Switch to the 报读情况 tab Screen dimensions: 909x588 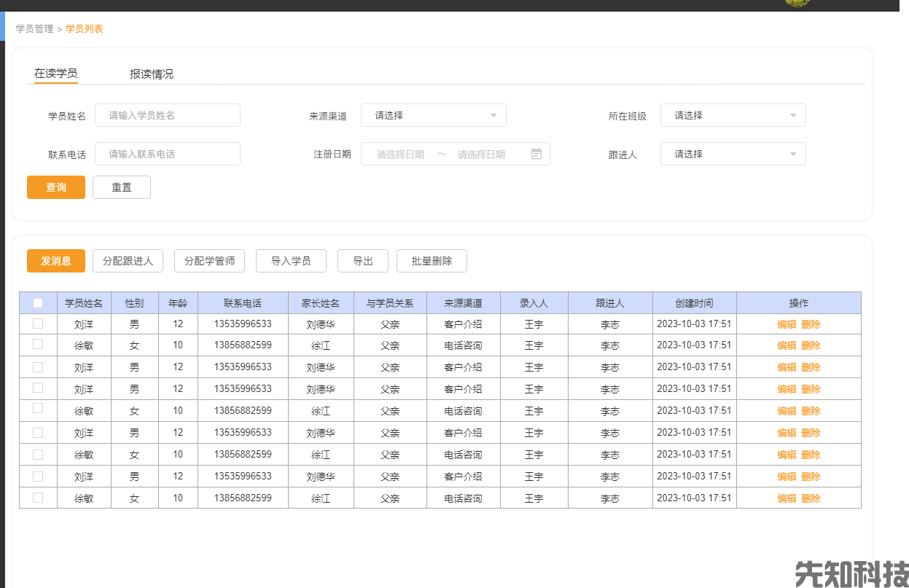(152, 74)
